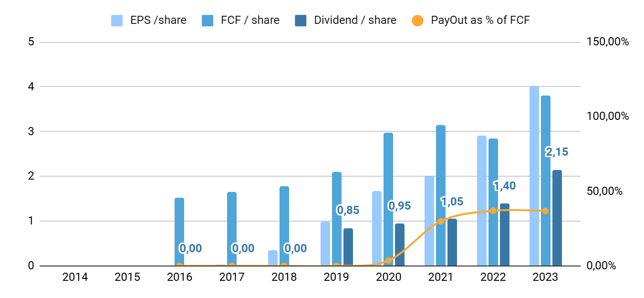Click the 2018 EPS bar
644x298 pixels.
click(273, 258)
